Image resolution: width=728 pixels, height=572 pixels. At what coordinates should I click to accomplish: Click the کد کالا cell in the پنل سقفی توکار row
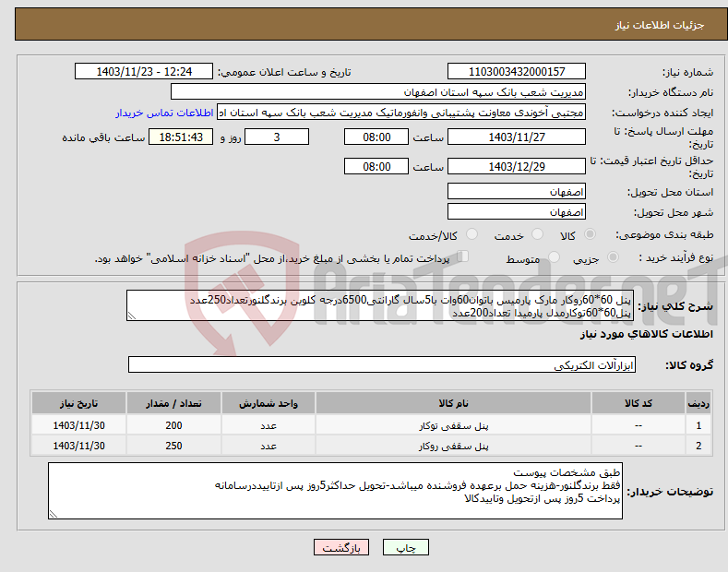[x=638, y=425]
